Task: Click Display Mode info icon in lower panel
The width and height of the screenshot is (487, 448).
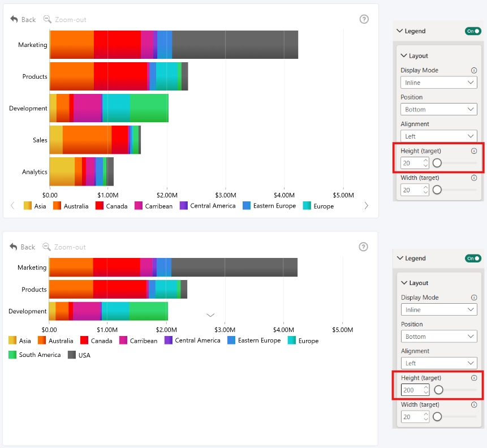Action: click(474, 298)
